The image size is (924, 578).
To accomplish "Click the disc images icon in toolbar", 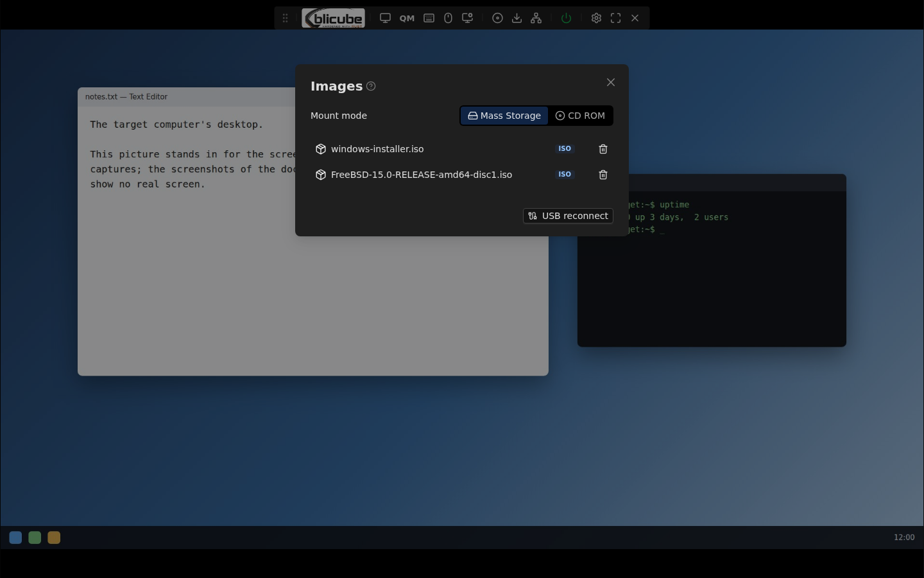I will tap(497, 18).
